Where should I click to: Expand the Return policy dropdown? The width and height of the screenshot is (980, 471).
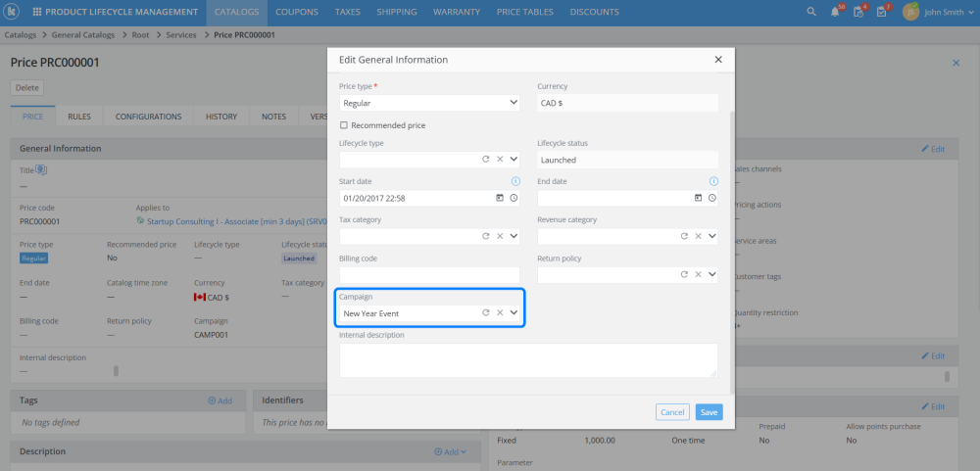(711, 275)
